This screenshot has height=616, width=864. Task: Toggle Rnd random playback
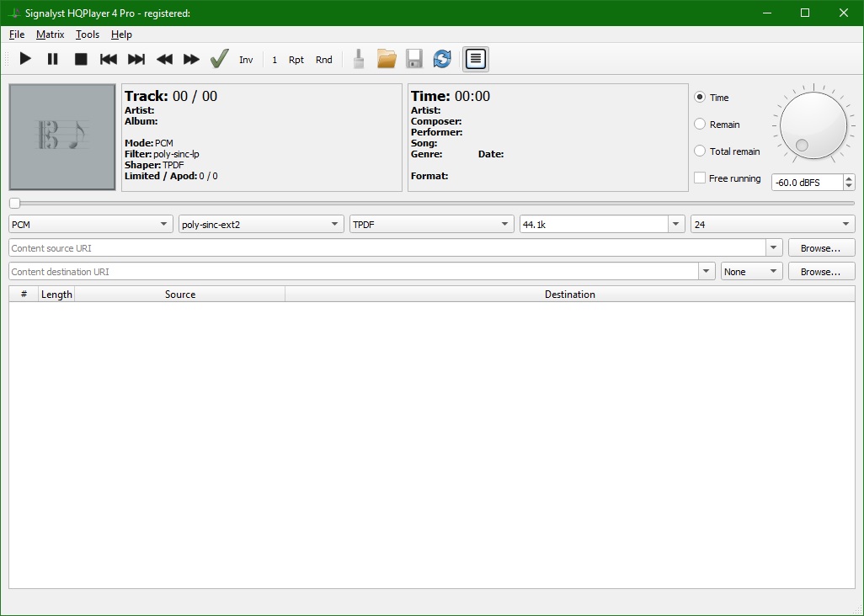(x=324, y=60)
